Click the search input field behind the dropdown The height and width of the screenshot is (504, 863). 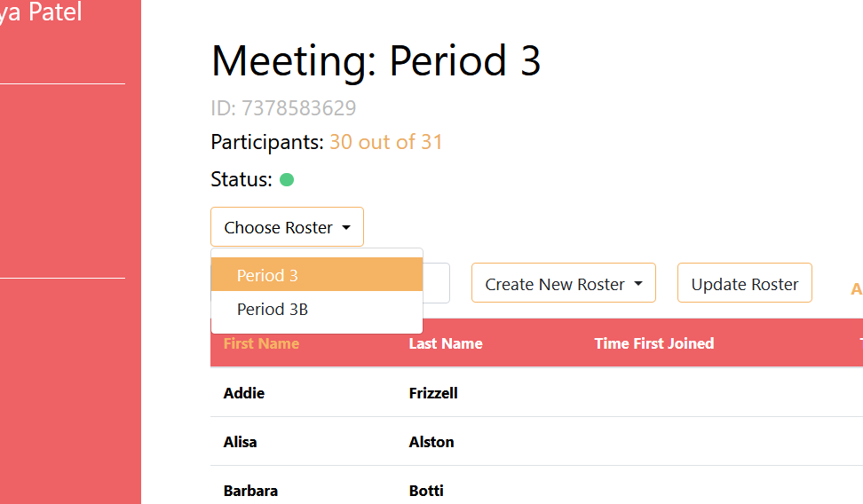click(x=437, y=283)
